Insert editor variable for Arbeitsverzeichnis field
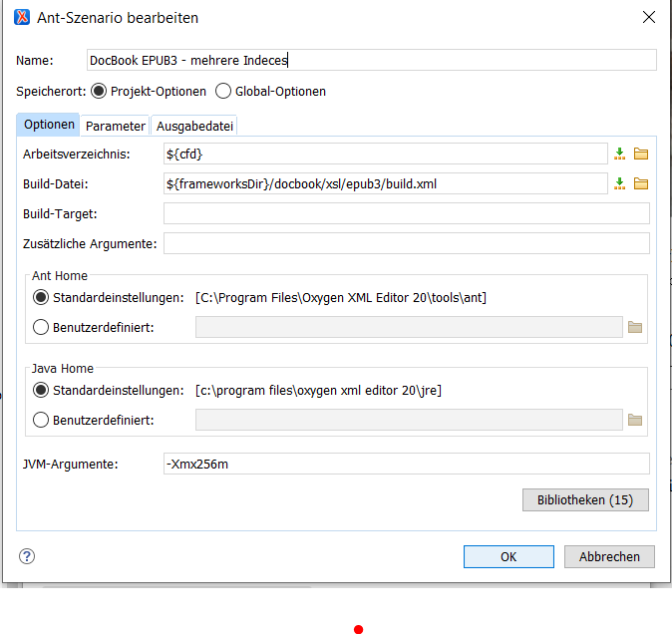 pos(619,154)
